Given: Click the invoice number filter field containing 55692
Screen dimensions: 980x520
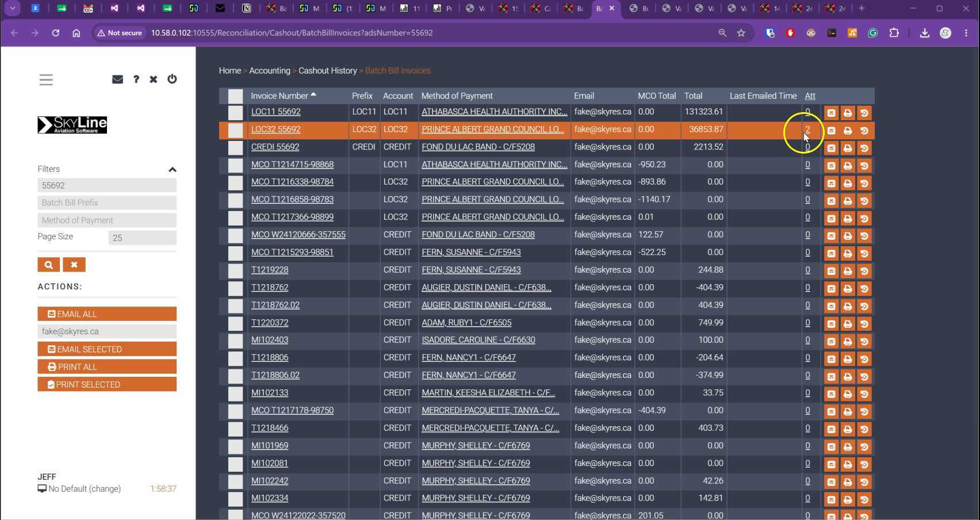Looking at the screenshot, I should click(107, 185).
